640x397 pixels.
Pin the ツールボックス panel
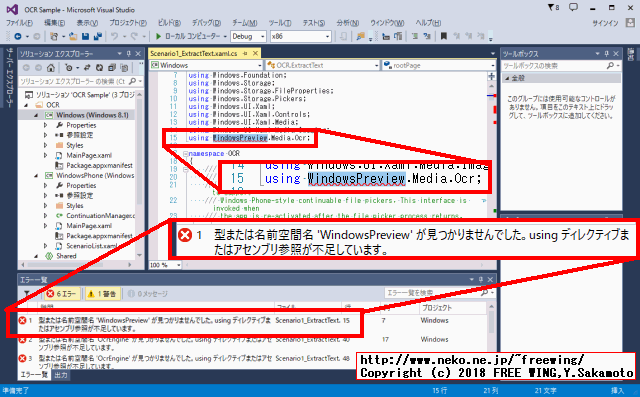pyautogui.click(x=607, y=54)
